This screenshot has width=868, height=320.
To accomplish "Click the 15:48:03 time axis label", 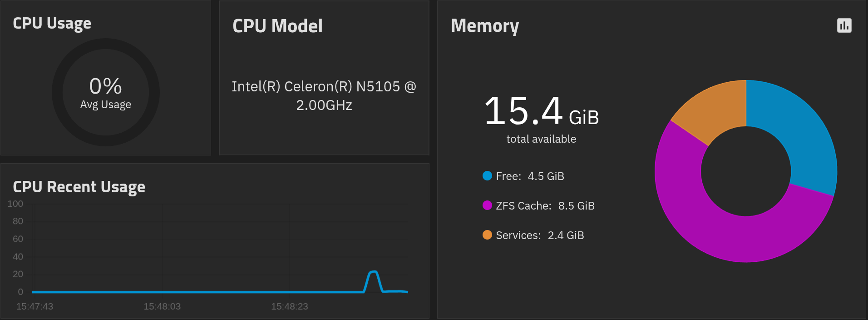I will [162, 306].
